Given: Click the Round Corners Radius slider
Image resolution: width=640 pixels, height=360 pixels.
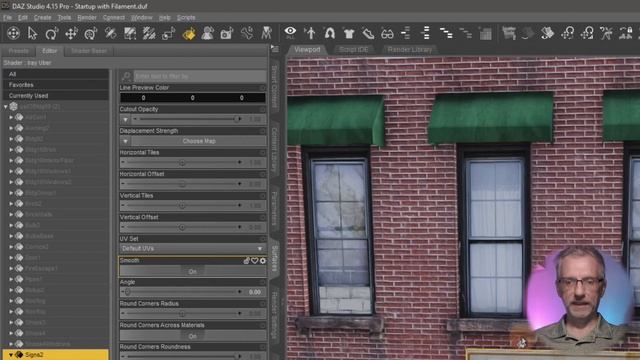Looking at the screenshot, I should click(182, 314).
